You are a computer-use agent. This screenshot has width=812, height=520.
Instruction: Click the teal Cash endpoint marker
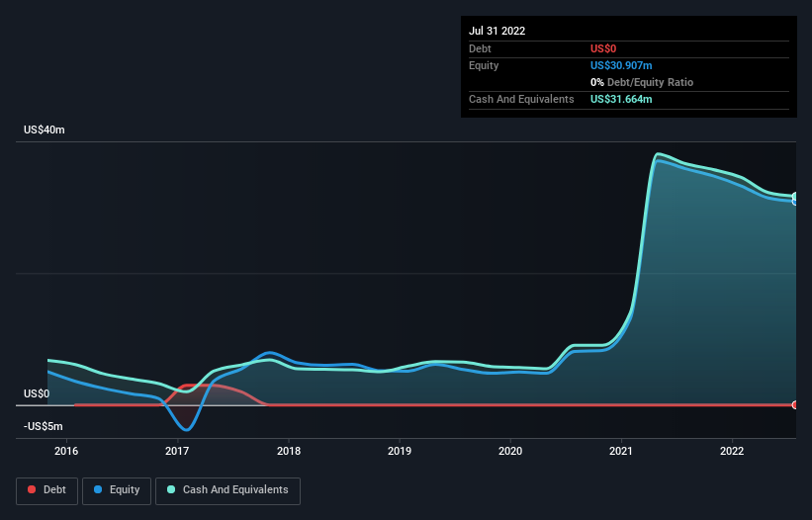point(795,196)
